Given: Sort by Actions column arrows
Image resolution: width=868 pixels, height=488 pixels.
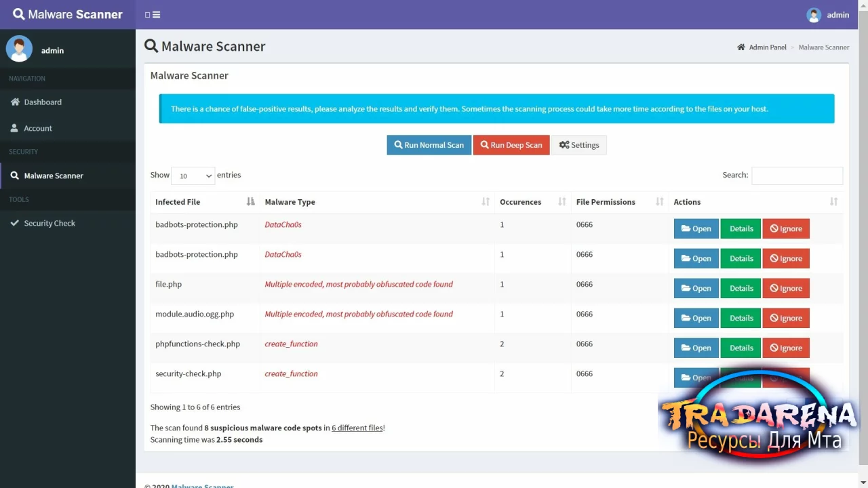Looking at the screenshot, I should (x=834, y=202).
